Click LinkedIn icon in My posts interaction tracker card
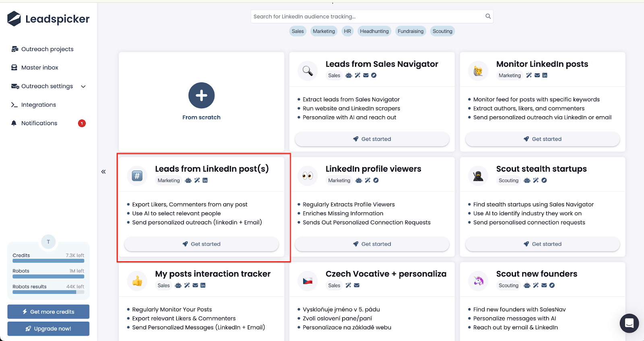The image size is (644, 341). pos(203,285)
